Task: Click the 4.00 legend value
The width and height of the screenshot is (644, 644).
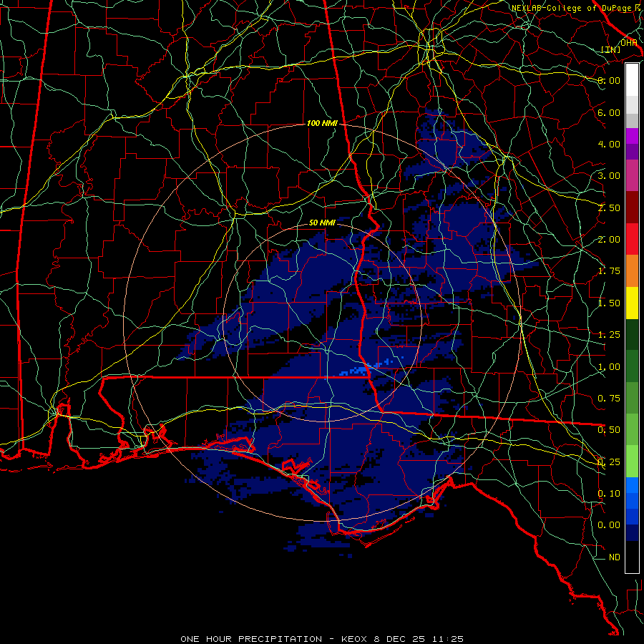Action: pos(609,144)
